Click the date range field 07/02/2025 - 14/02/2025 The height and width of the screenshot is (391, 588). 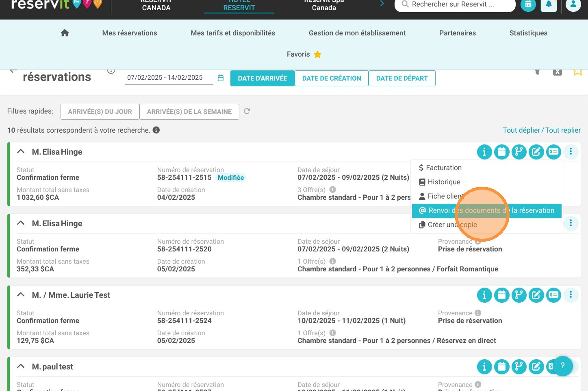[x=169, y=78]
